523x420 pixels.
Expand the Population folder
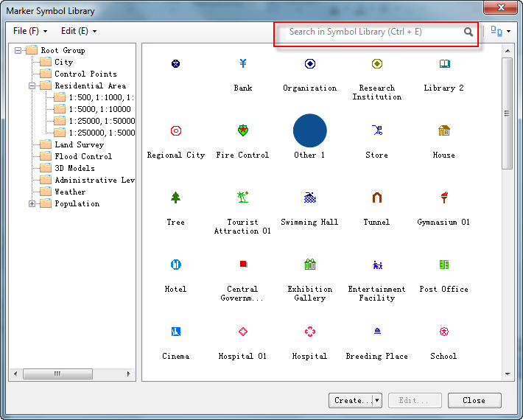click(32, 204)
